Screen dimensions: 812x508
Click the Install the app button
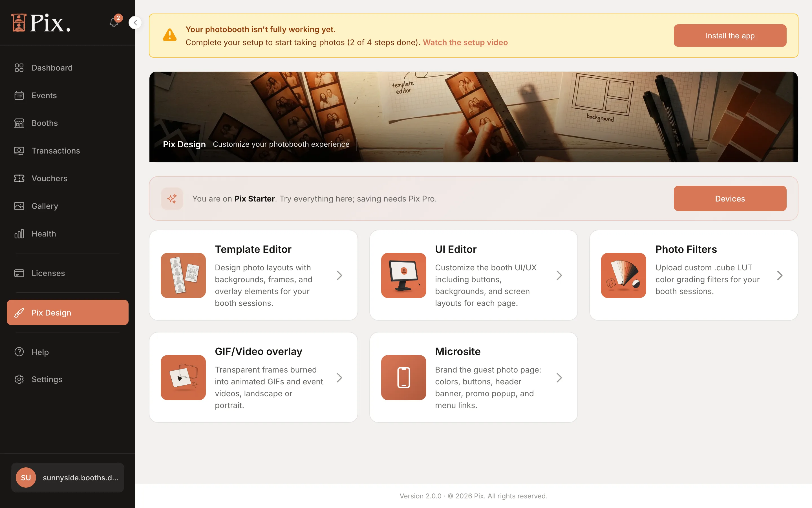click(x=730, y=36)
